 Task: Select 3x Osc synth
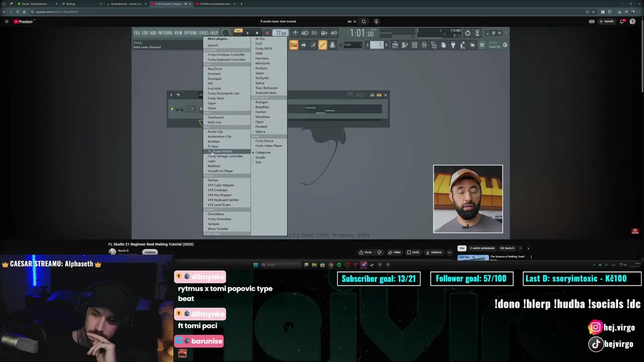[x=260, y=39]
